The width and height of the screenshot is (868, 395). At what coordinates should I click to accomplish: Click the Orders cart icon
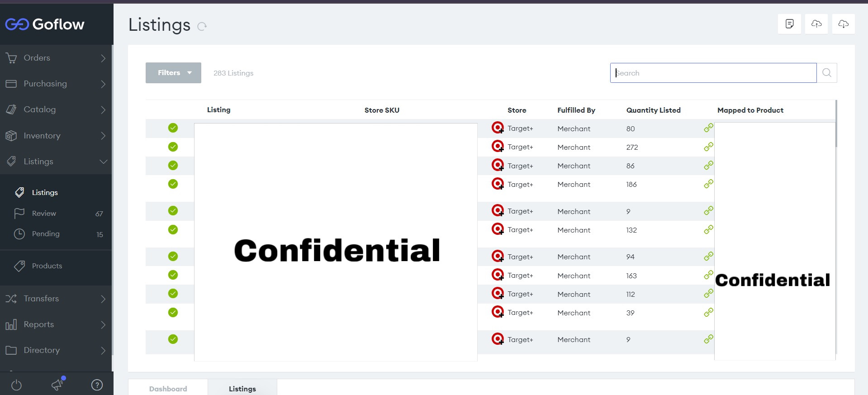11,58
